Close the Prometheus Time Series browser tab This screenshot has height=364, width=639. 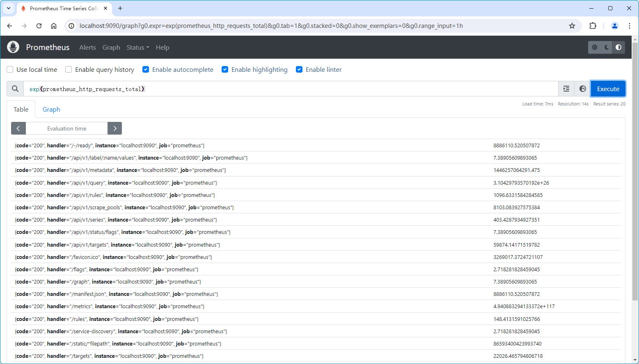[105, 8]
